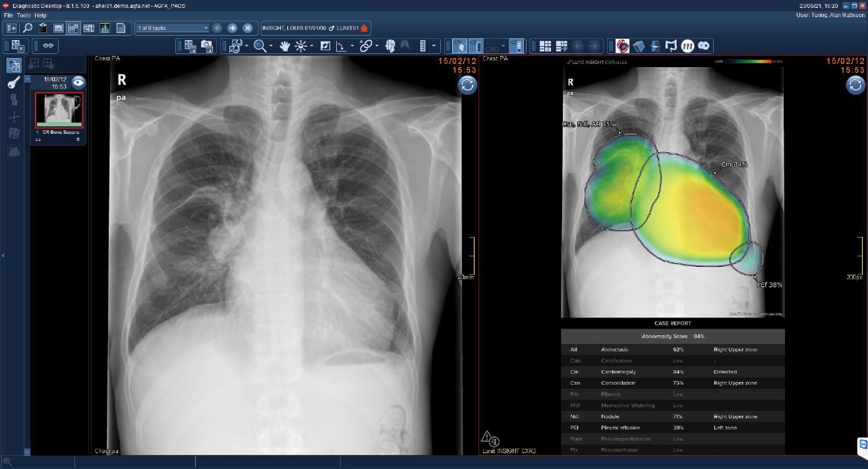Toggle the series panel button in left sidebar
The image size is (868, 469).
[x=14, y=65]
